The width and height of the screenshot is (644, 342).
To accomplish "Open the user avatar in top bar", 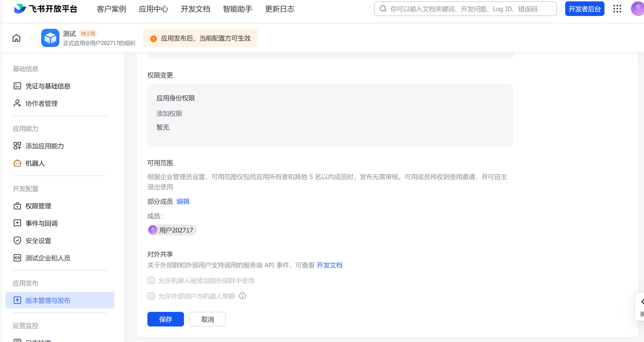I will 637,9.
